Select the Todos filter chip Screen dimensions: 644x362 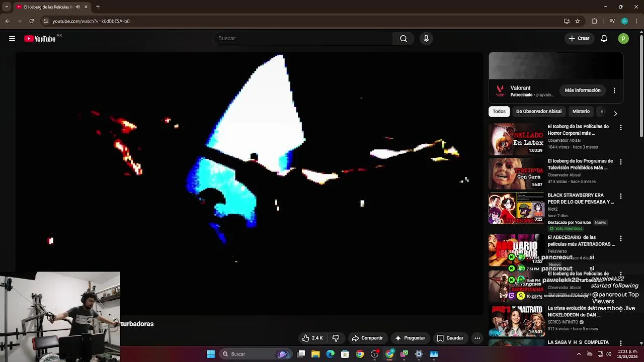tap(499, 112)
